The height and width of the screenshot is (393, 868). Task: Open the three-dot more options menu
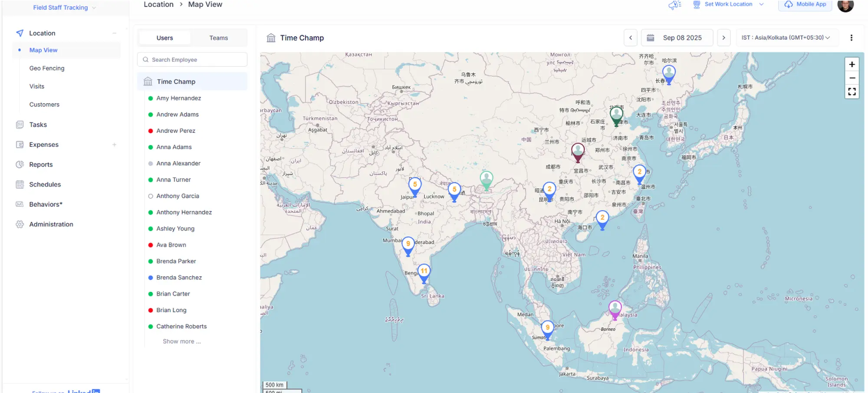click(851, 38)
